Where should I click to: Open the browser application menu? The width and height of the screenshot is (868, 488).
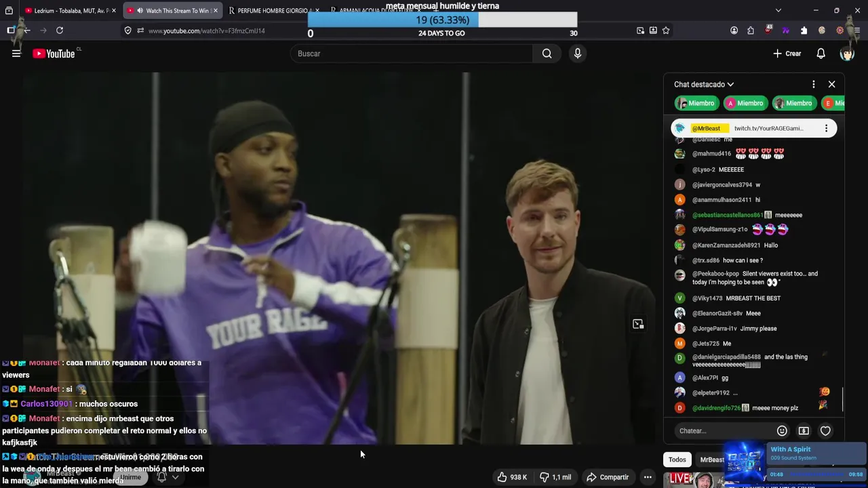tap(857, 30)
